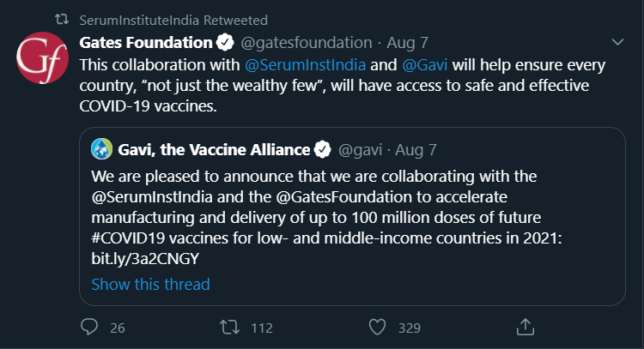Click the reply speech bubble icon
The height and width of the screenshot is (349, 644).
coord(90,327)
